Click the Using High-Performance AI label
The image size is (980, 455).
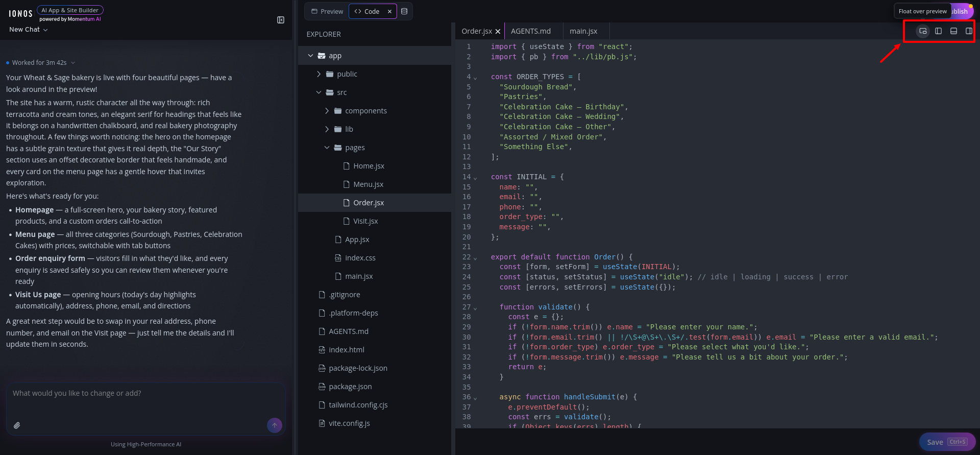146,444
